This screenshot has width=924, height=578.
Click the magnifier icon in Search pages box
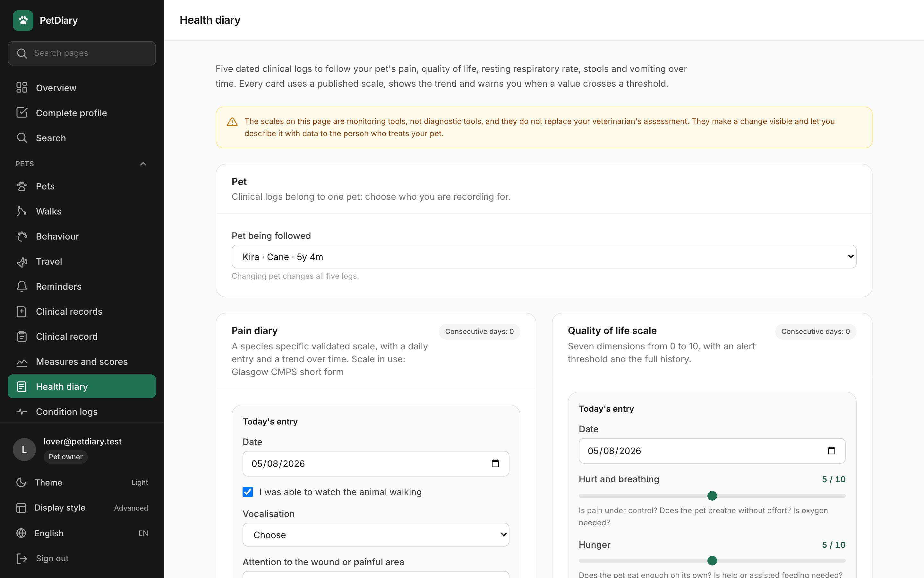[x=22, y=53]
